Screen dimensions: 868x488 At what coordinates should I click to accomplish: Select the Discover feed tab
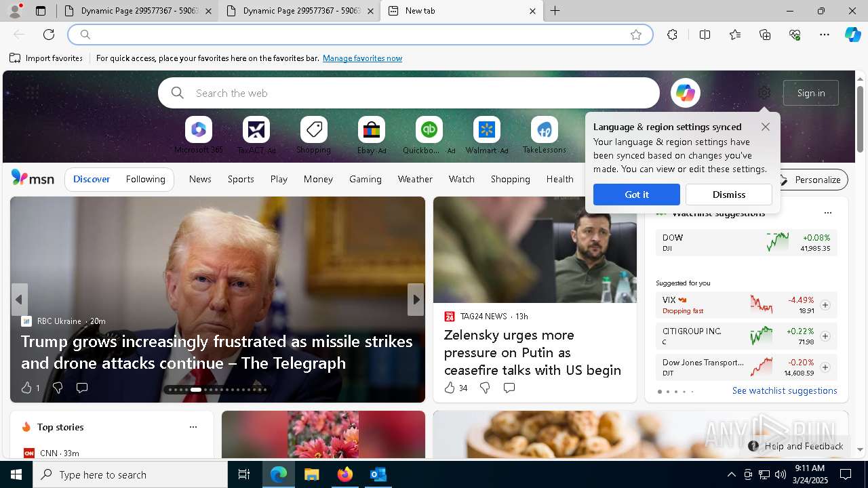pyautogui.click(x=92, y=179)
